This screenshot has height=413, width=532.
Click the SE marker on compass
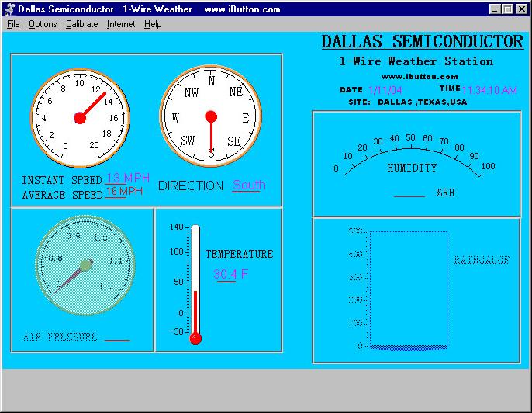click(233, 141)
